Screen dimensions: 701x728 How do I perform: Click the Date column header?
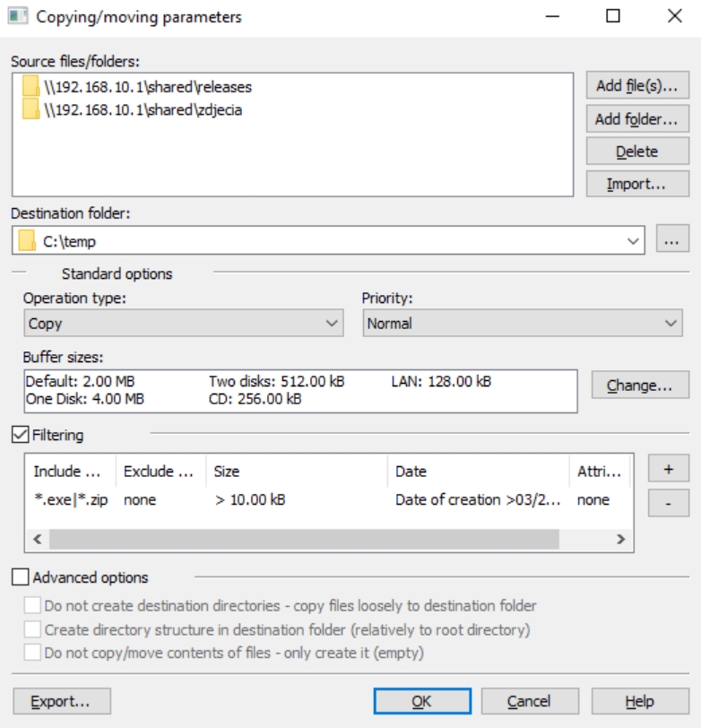(479, 472)
